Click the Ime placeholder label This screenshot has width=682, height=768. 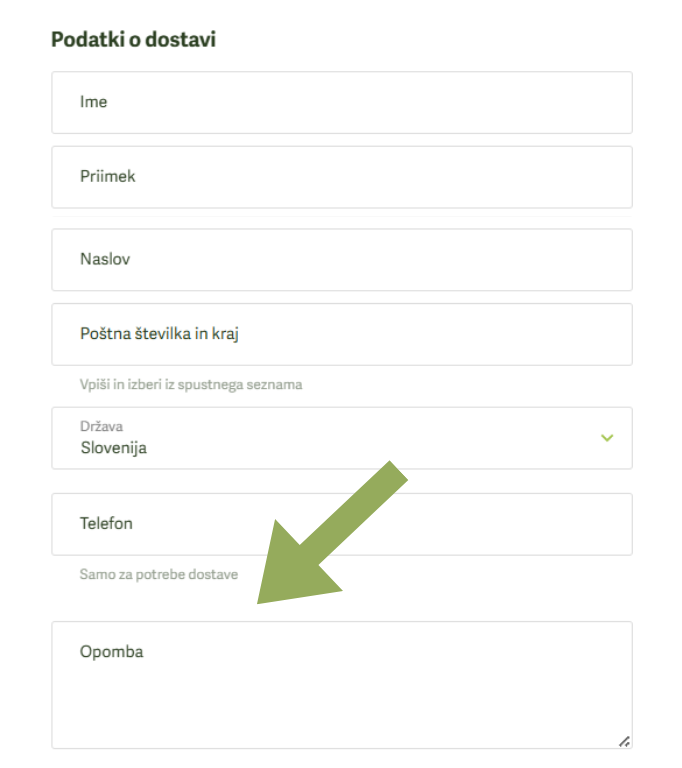click(x=94, y=102)
